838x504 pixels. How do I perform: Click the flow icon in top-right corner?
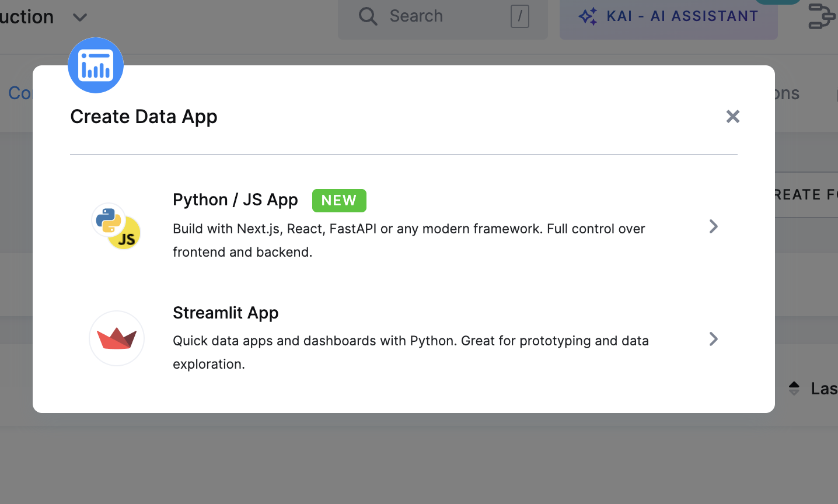click(x=822, y=16)
